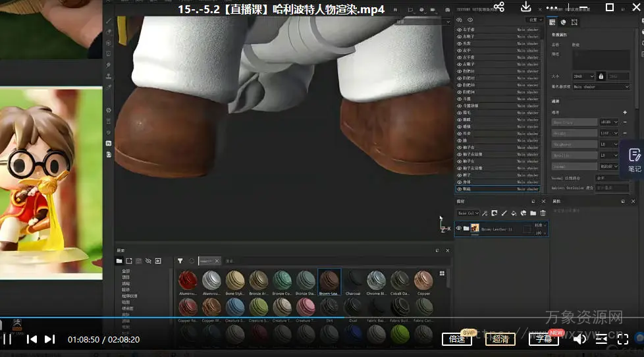The width and height of the screenshot is (644, 357).
Task: Toggle visibility of the 头发 texture set
Action: (x=460, y=43)
